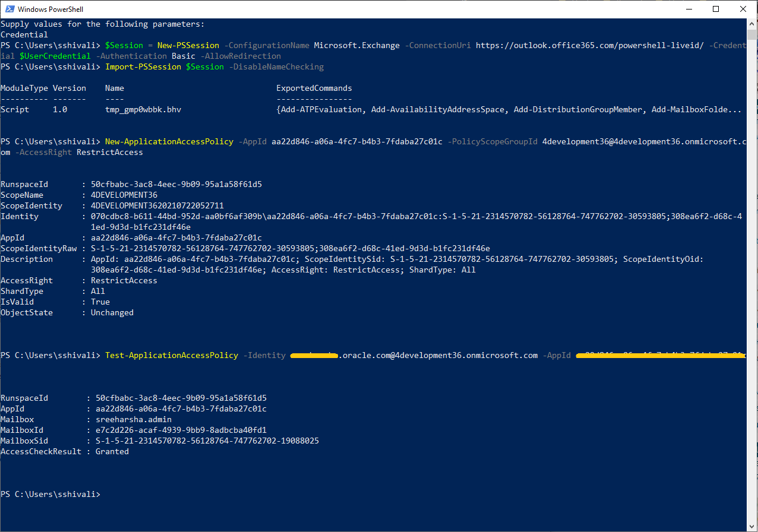
Task: Click the MailboxSid value
Action: [x=207, y=441]
